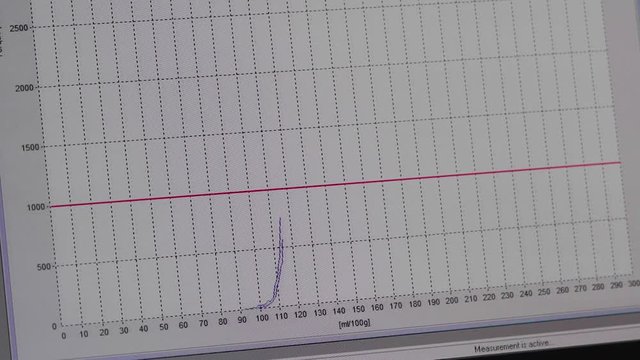Click the y-axis label 2000
This screenshot has width=640, height=360.
(24, 88)
